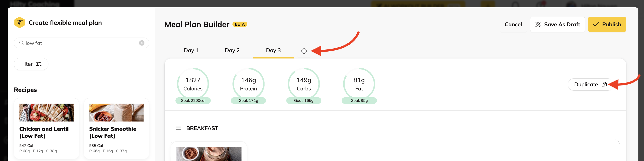The image size is (644, 161).
Task: Cancel the meal plan builder
Action: tap(513, 24)
